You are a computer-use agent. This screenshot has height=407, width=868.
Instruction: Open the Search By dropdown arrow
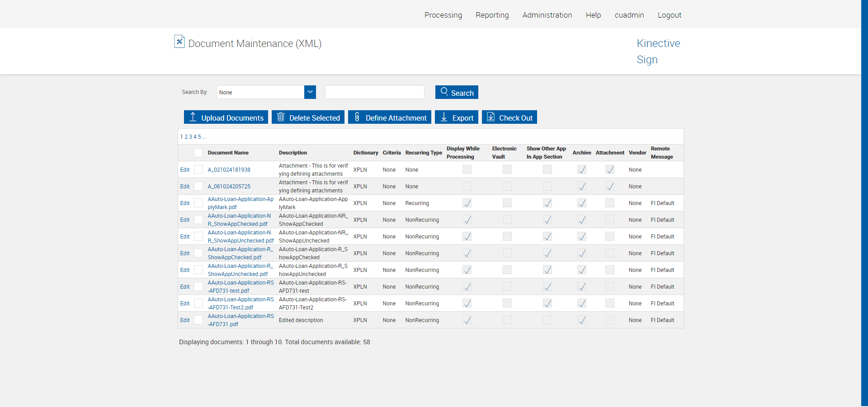(x=310, y=92)
